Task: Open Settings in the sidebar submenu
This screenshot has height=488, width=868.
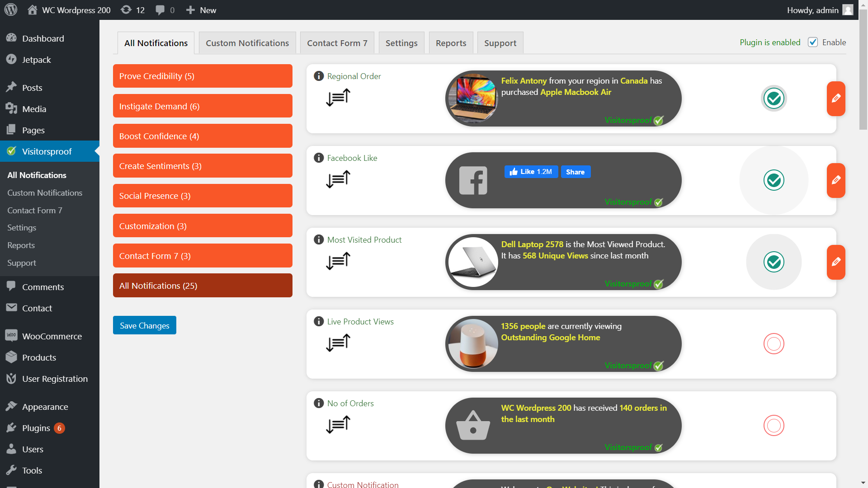Action: click(22, 227)
